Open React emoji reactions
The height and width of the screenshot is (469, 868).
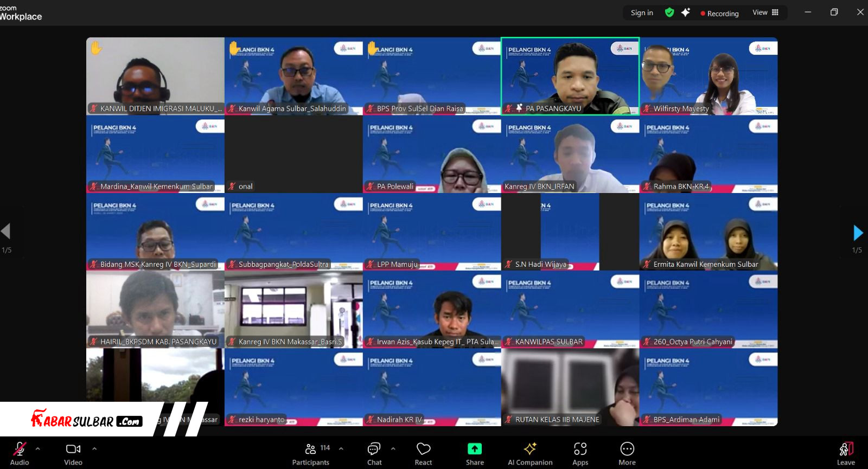(x=423, y=453)
